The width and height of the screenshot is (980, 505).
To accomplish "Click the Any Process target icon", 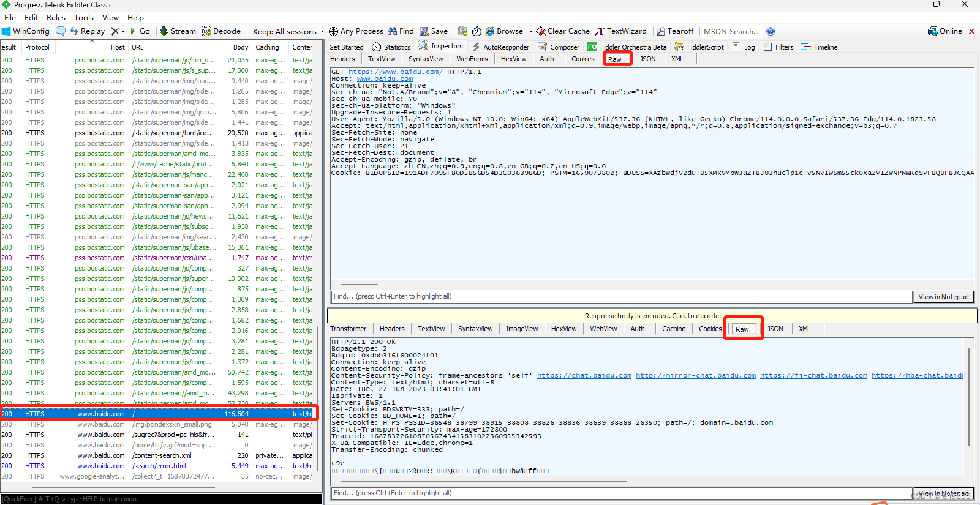I will click(333, 31).
